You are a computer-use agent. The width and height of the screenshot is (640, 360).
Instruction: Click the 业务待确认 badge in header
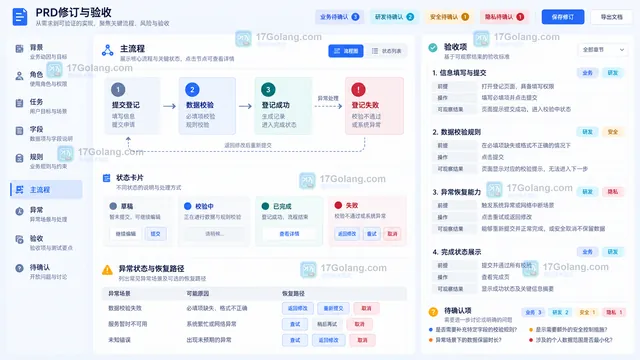(339, 17)
